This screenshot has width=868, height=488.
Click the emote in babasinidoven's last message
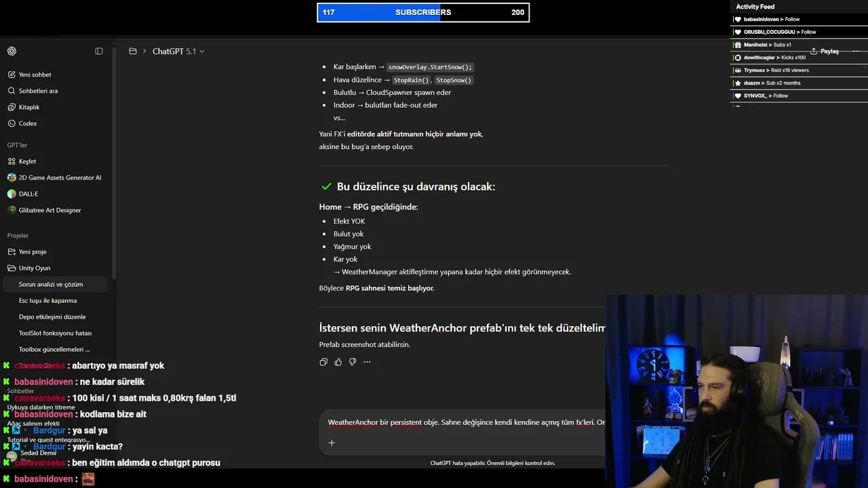(88, 479)
